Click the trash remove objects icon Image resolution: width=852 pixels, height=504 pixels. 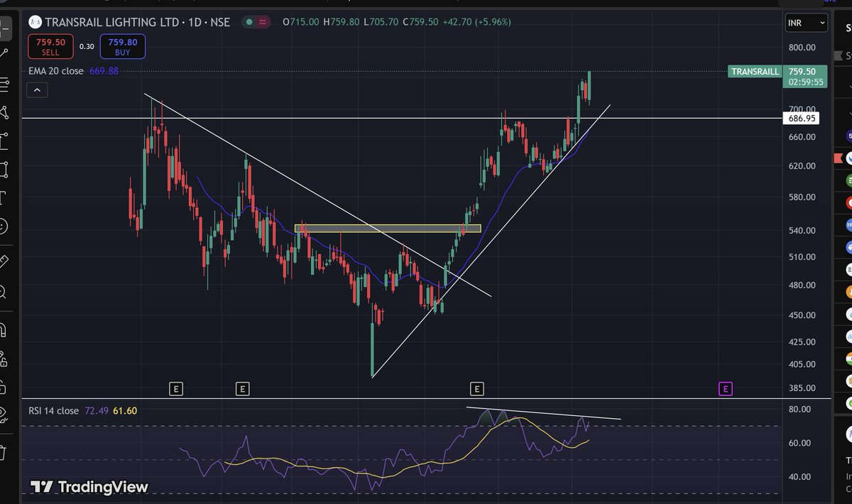tap(4, 451)
